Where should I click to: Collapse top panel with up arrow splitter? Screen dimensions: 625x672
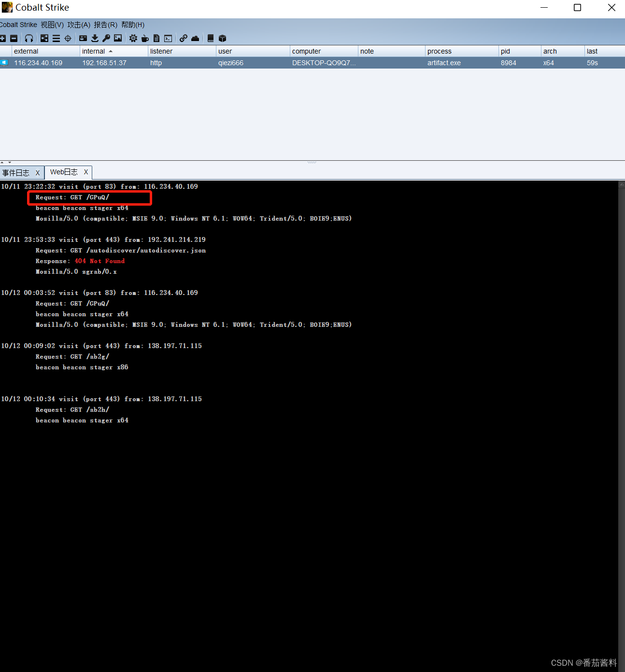(2, 163)
